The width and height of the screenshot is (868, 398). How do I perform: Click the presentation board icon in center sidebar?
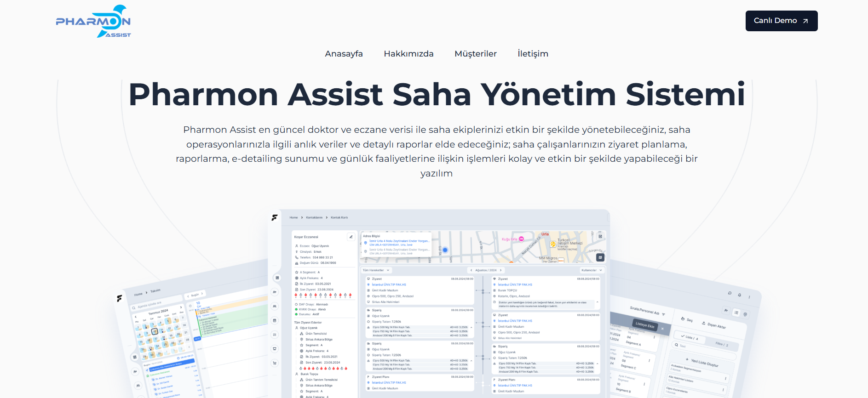click(x=275, y=349)
